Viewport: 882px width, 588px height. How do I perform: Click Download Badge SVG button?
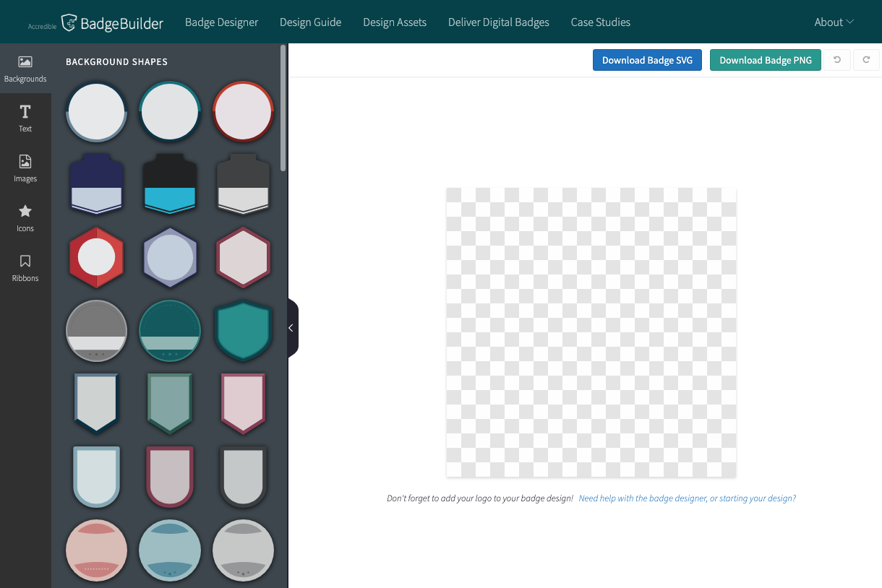(647, 60)
